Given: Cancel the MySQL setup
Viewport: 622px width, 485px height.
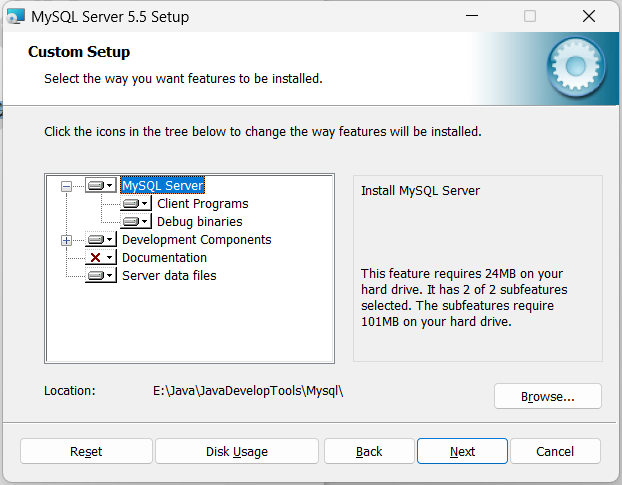Looking at the screenshot, I should coord(555,451).
